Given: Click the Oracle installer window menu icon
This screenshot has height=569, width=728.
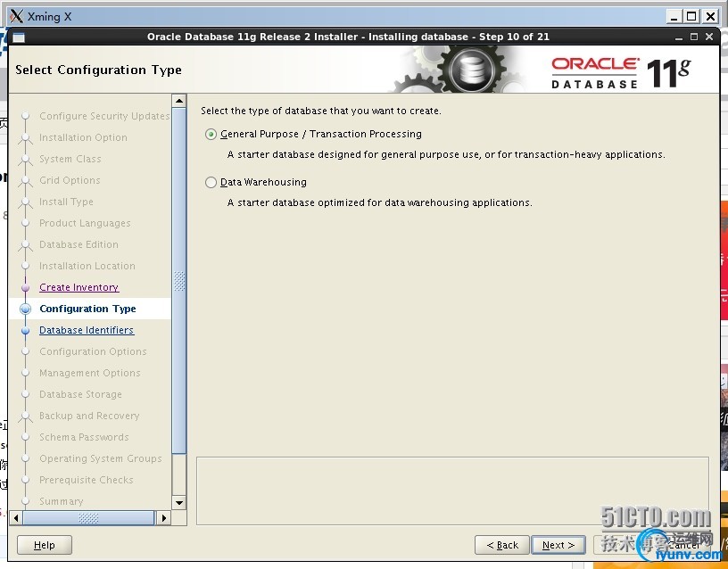Looking at the screenshot, I should pyautogui.click(x=19, y=37).
